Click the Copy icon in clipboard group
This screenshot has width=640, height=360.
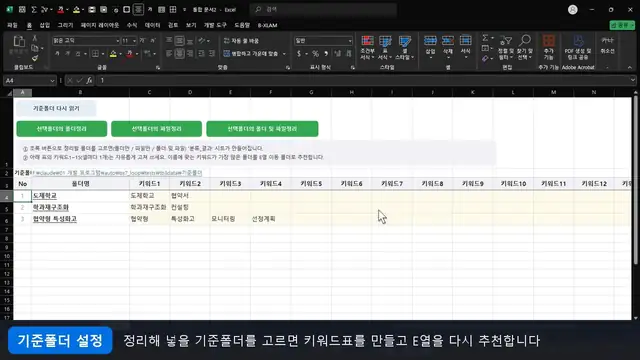pyautogui.click(x=35, y=48)
